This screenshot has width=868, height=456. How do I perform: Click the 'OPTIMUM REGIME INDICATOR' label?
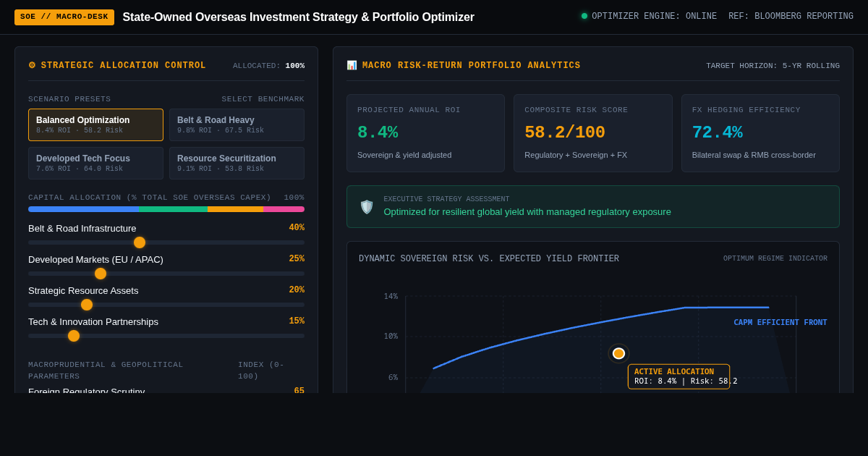coord(775,258)
